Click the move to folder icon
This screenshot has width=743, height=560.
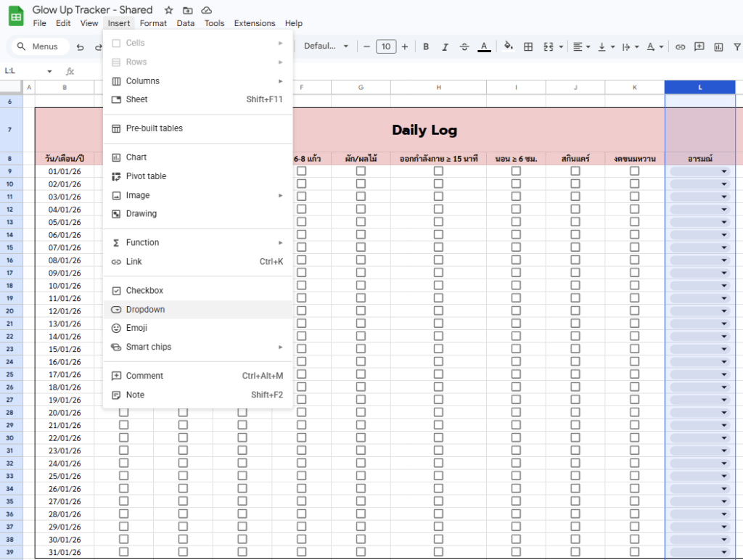point(188,10)
